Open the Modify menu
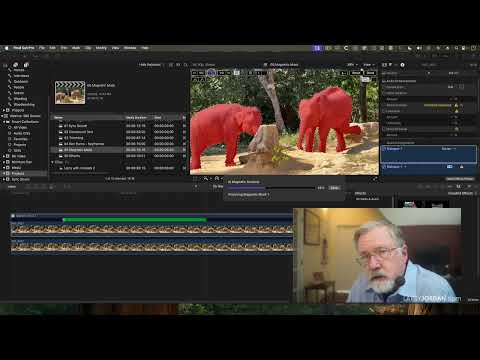480x360 pixels. 101,48
